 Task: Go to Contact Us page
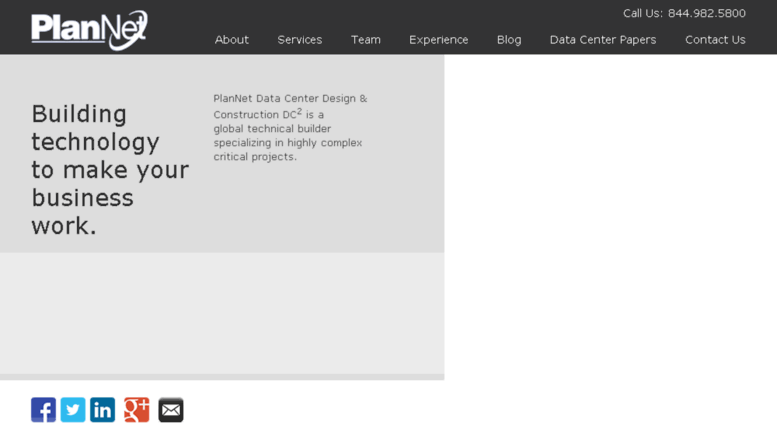pyautogui.click(x=715, y=40)
